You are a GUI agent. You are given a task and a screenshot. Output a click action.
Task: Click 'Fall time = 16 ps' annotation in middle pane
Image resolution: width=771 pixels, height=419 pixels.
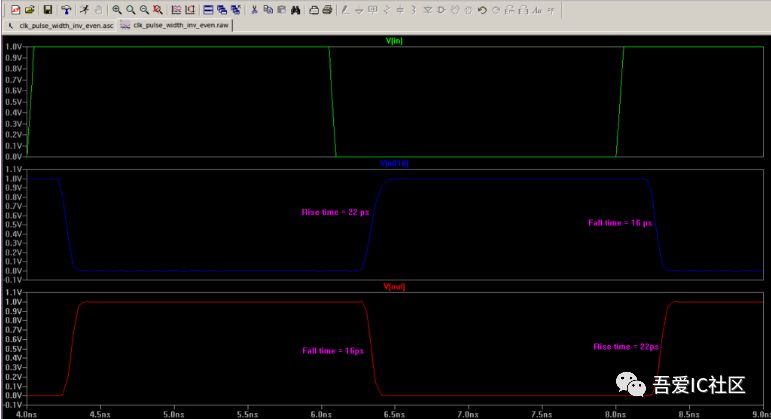click(620, 223)
